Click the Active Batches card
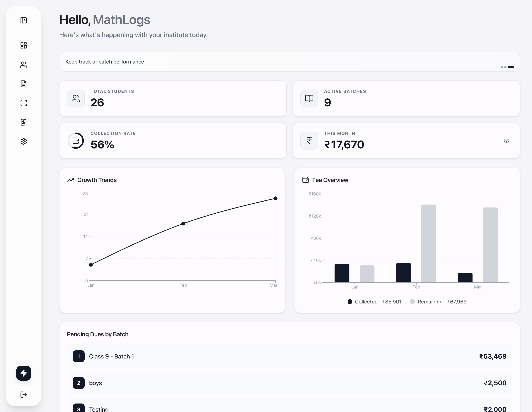The image size is (532, 412). pos(406,99)
